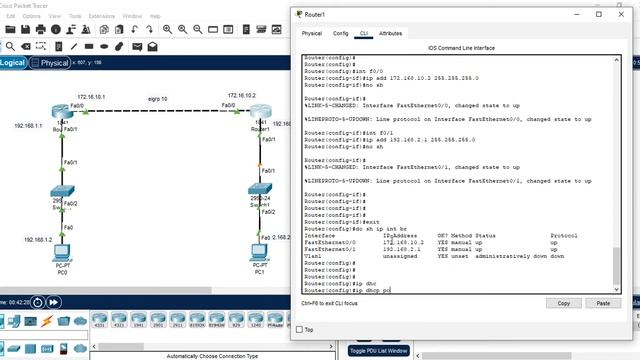
Task: Select the switch above PC1
Action: tap(260, 189)
